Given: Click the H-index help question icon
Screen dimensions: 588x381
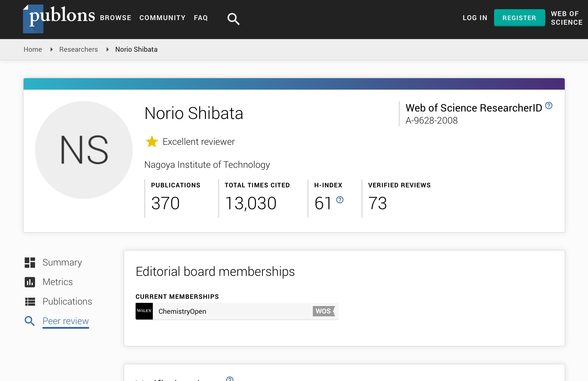Looking at the screenshot, I should (x=340, y=200).
